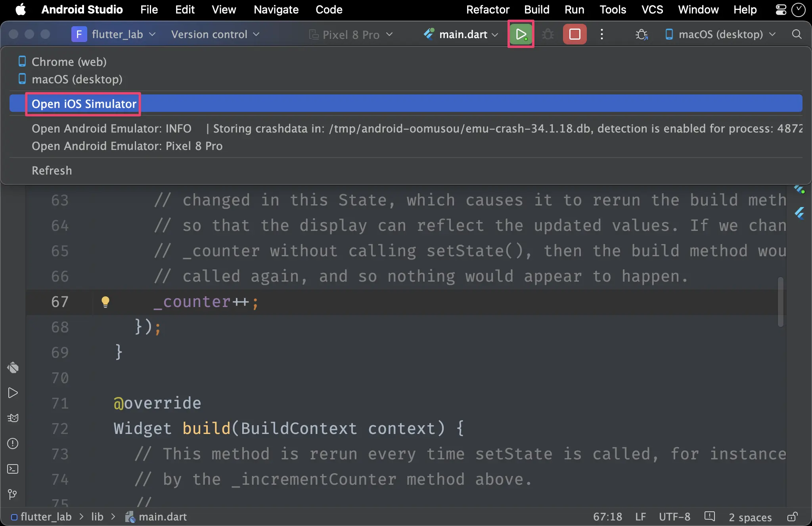Open the Help menu
The width and height of the screenshot is (812, 526).
tap(745, 10)
